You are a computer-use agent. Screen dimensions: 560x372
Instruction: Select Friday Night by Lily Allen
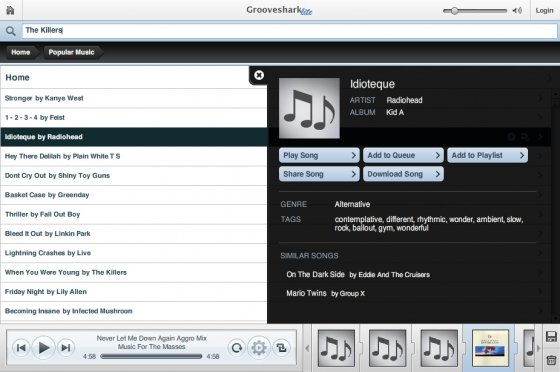coord(134,292)
